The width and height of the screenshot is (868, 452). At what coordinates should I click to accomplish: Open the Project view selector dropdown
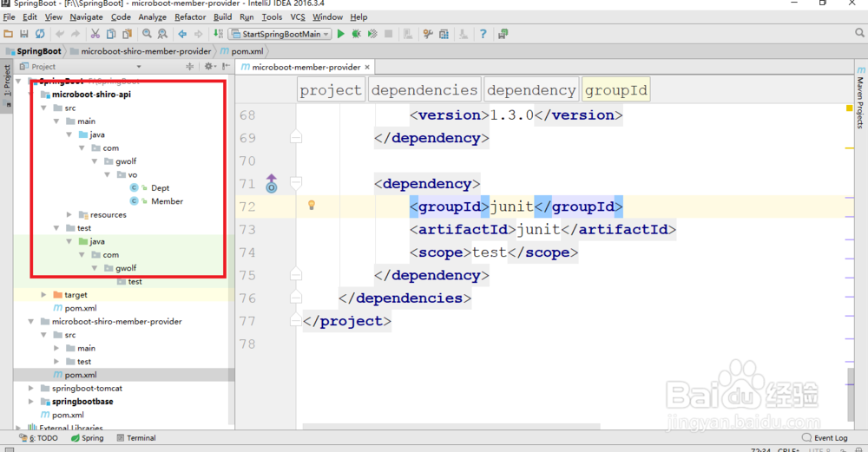coord(139,67)
